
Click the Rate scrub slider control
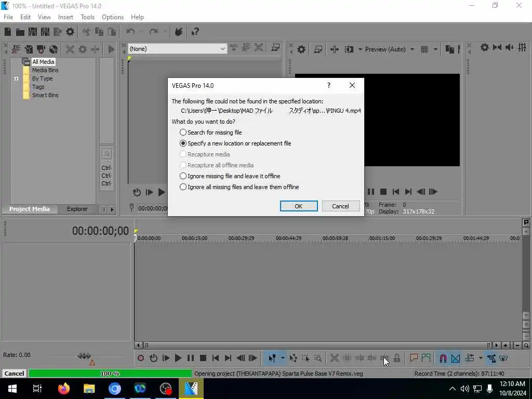tap(84, 356)
